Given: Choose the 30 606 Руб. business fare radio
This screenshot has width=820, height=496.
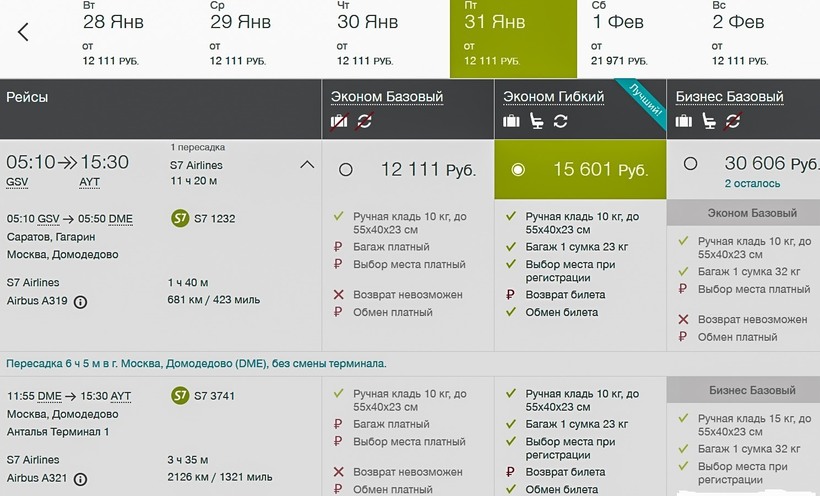Looking at the screenshot, I should tap(690, 164).
